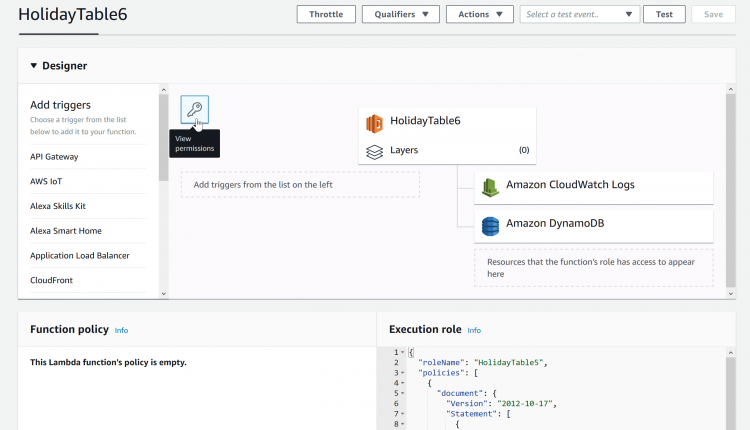The height and width of the screenshot is (430, 750).
Task: Add the API Gateway trigger
Action: tap(54, 157)
